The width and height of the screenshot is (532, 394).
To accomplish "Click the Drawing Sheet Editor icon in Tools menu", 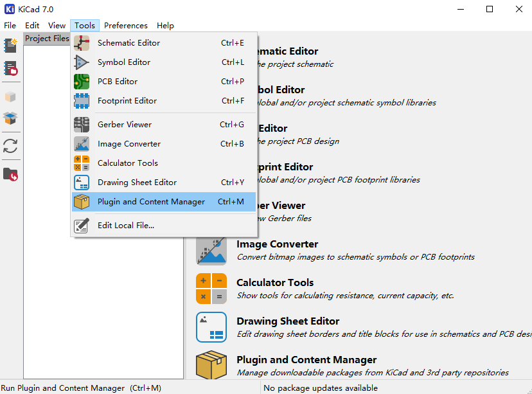I will 82,183.
